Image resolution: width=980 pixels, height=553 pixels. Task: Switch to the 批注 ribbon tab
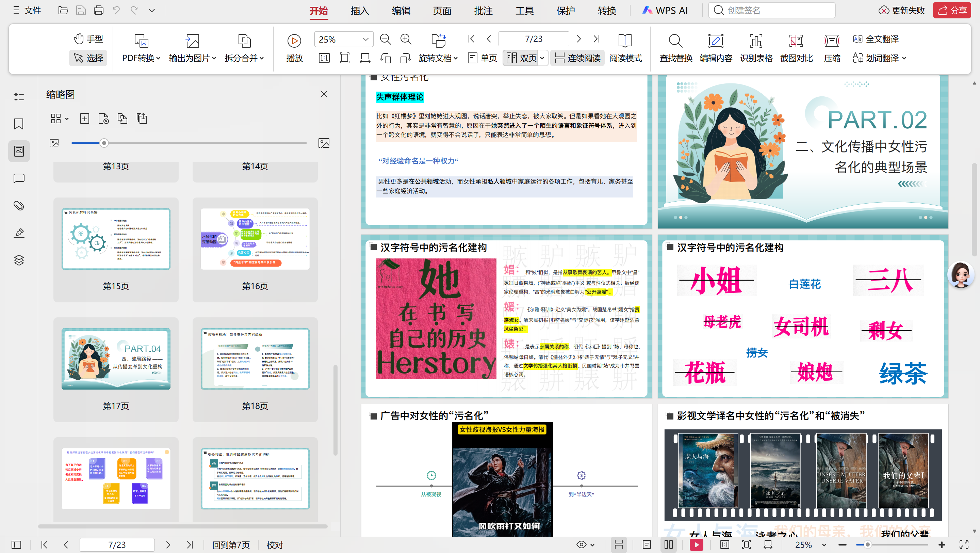(483, 11)
